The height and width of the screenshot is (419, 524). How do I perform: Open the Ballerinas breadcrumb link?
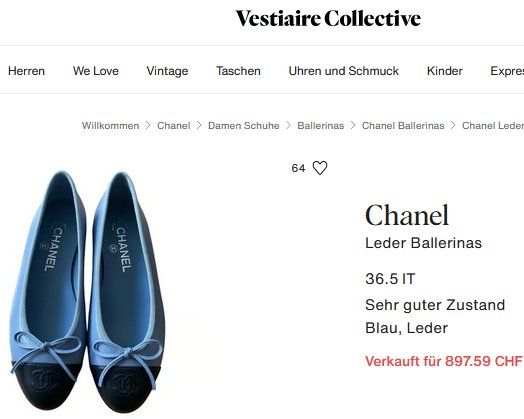[x=320, y=126]
